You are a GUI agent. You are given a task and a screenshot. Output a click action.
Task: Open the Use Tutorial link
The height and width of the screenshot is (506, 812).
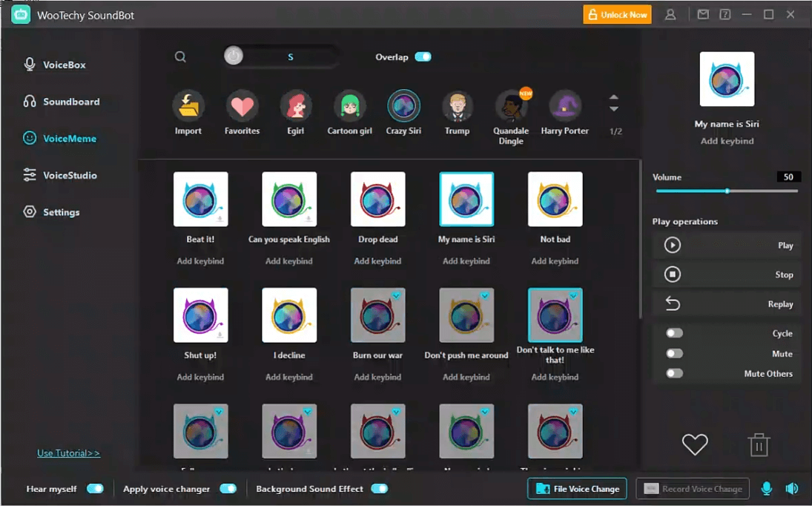(68, 453)
